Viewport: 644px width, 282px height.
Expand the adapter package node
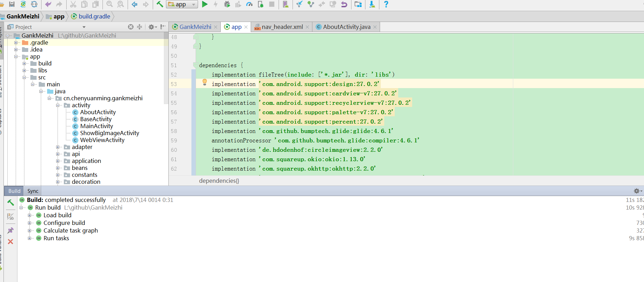(x=58, y=147)
